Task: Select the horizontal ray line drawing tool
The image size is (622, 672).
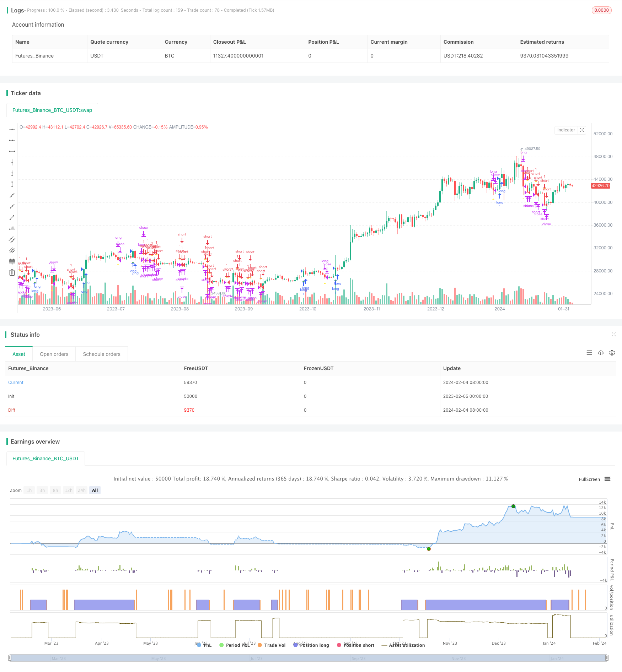Action: pyautogui.click(x=12, y=140)
